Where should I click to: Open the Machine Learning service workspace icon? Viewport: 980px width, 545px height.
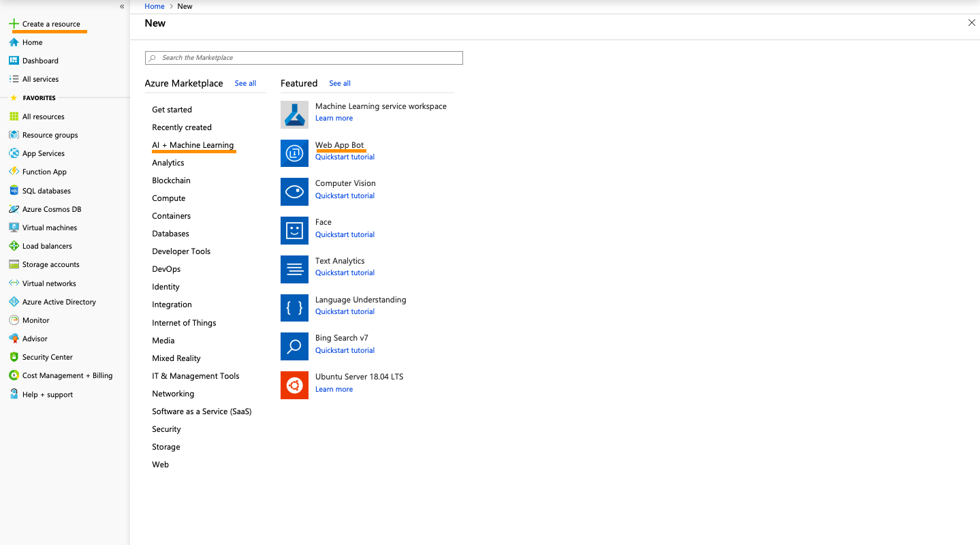tap(294, 115)
